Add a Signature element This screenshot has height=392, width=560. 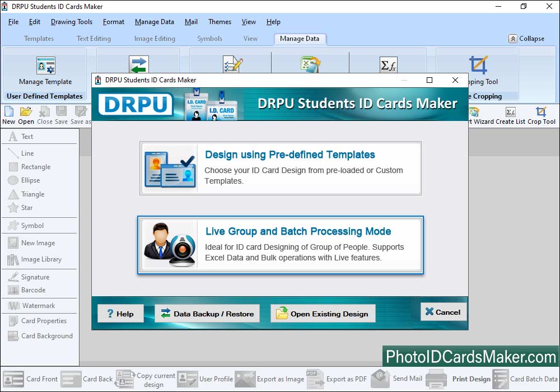pyautogui.click(x=29, y=277)
